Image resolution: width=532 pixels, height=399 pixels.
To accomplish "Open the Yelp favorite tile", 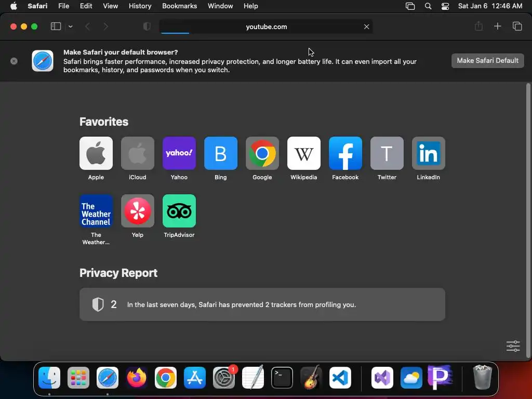I will [x=137, y=211].
